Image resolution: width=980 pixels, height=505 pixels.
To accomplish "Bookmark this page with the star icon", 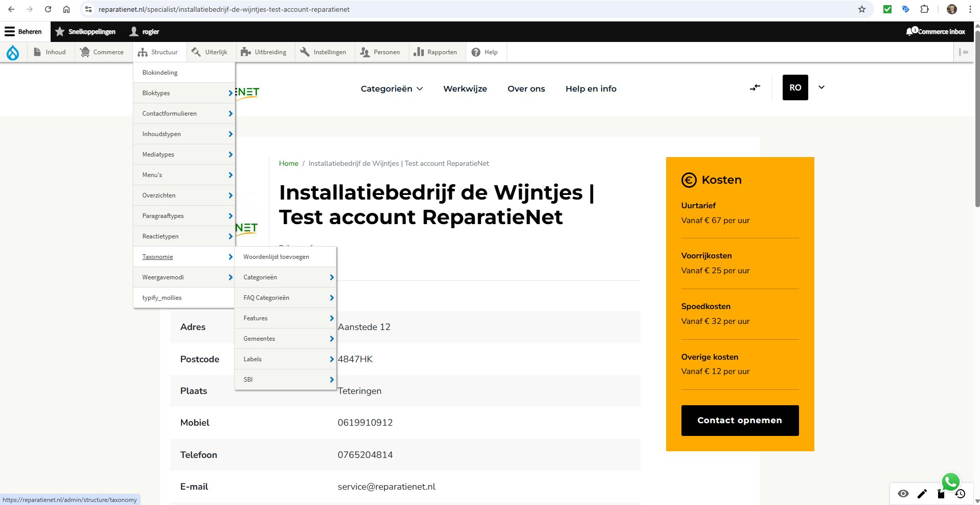I will 862,9.
